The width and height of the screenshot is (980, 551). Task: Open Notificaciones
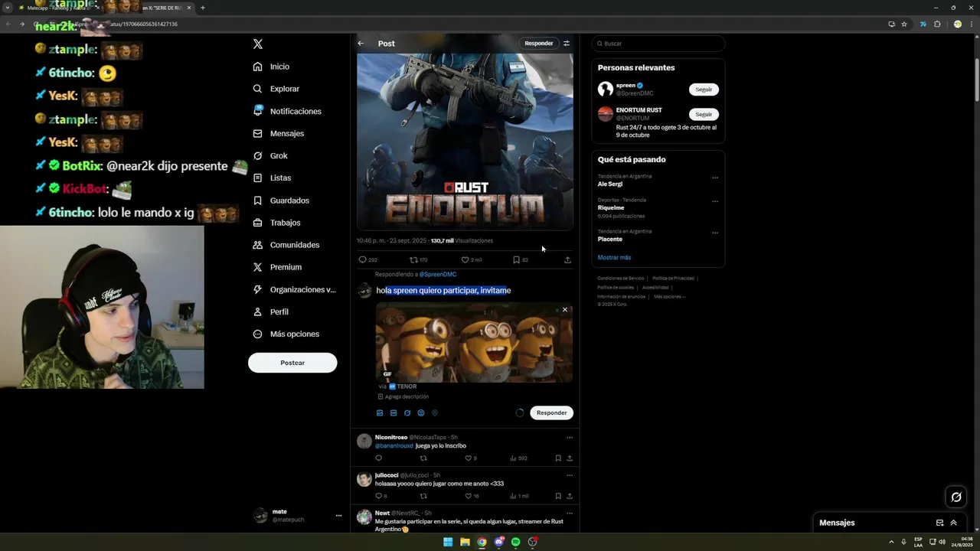pos(287,111)
